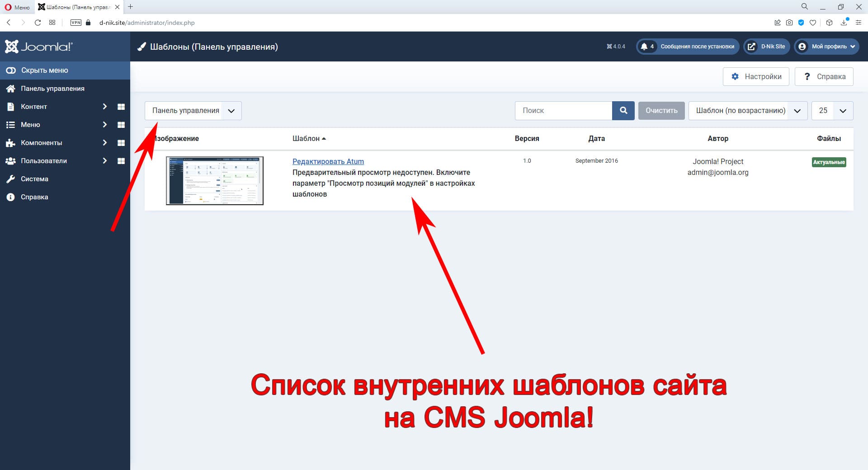Open Система in the sidebar
This screenshot has width=868, height=470.
(x=34, y=179)
